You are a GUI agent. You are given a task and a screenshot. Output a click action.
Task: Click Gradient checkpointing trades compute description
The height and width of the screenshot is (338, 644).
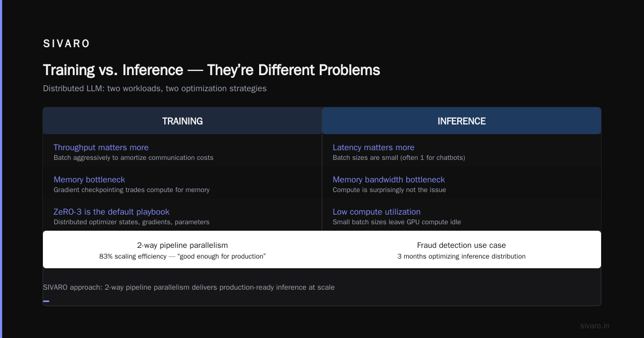click(131, 190)
